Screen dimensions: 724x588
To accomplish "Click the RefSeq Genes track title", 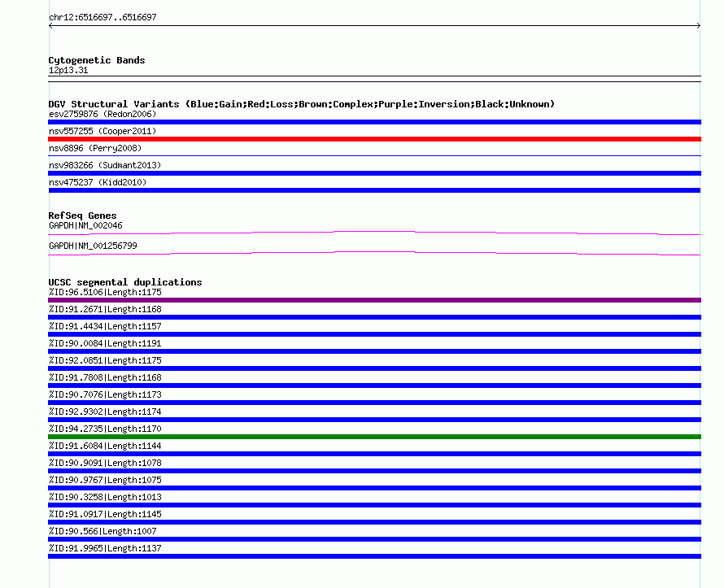I will tap(82, 216).
